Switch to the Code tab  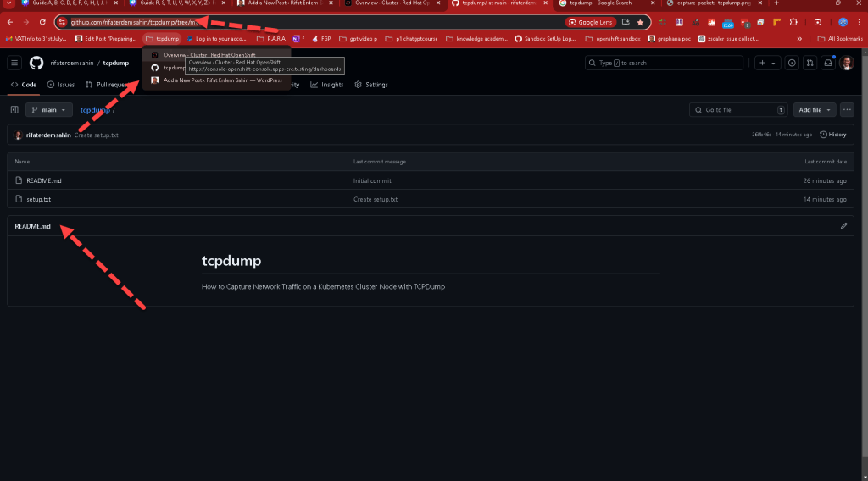[24, 85]
